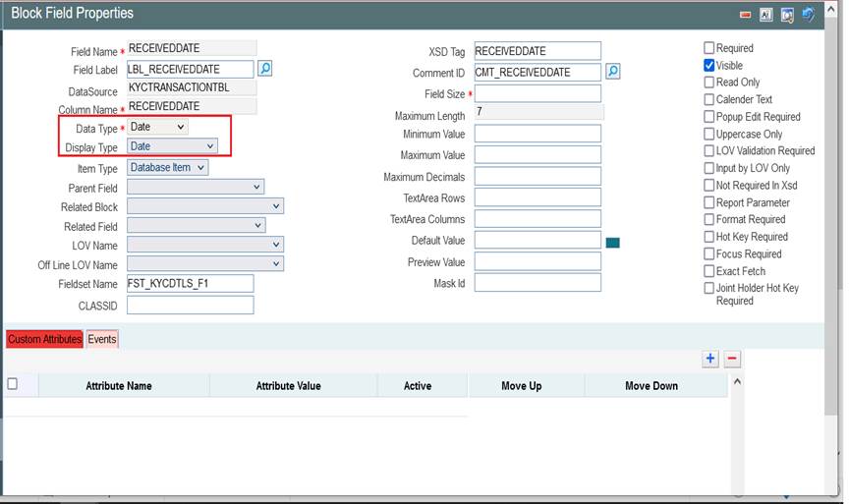The height and width of the screenshot is (504, 849).
Task: Click the Mask Id input box
Action: (x=538, y=283)
